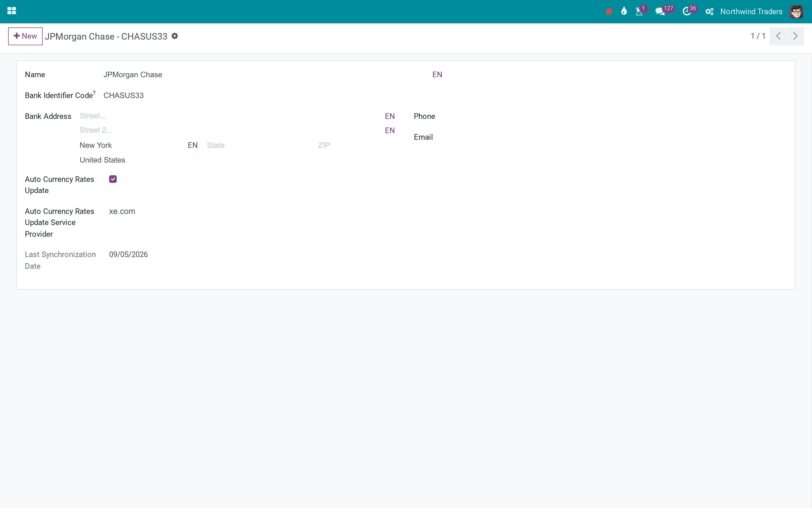Viewport: 812px width, 508px height.
Task: Open the activities clock icon
Action: coord(686,12)
